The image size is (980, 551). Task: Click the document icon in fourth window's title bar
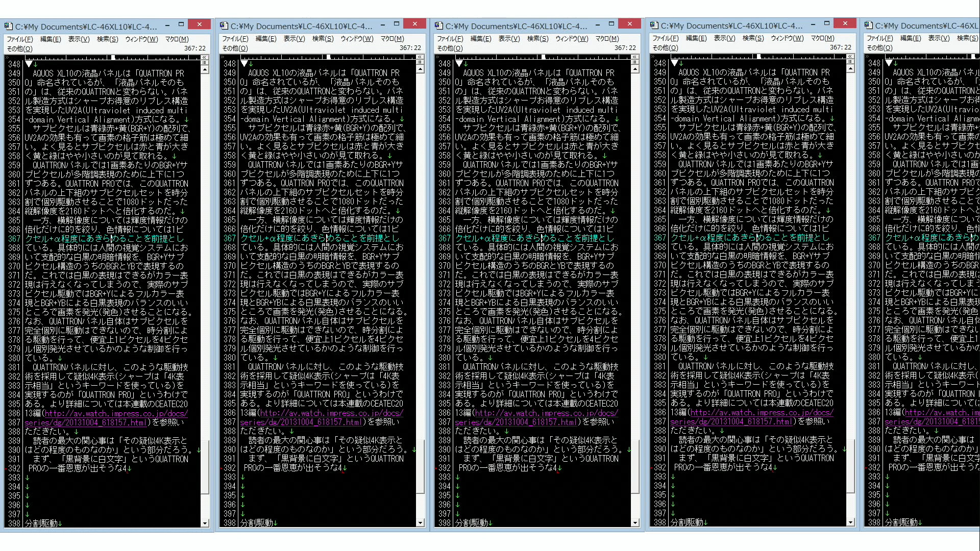point(654,26)
